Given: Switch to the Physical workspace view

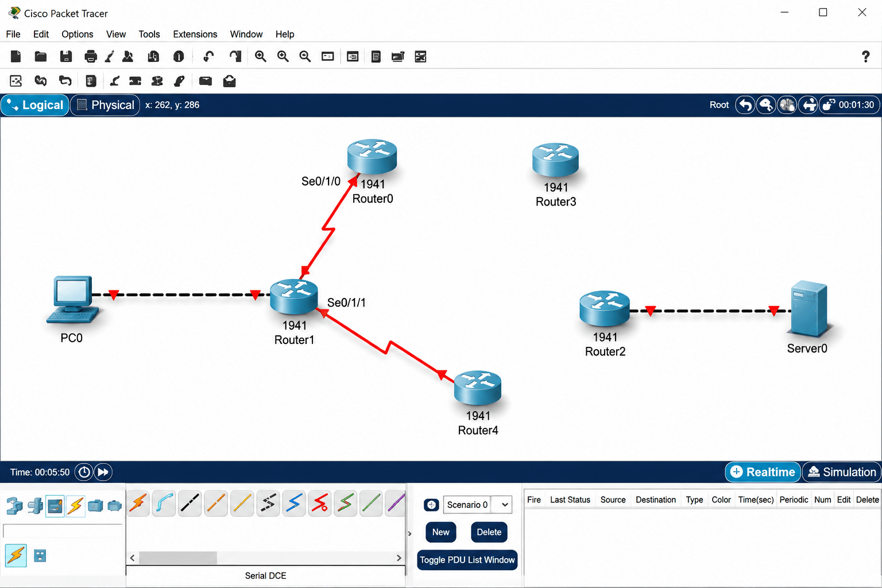Looking at the screenshot, I should pos(106,105).
